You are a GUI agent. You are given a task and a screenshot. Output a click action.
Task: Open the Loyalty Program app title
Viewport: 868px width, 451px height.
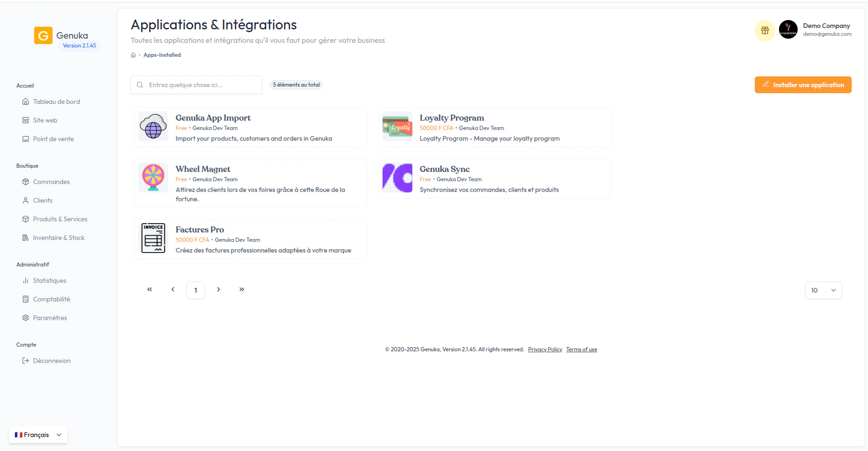click(x=452, y=118)
